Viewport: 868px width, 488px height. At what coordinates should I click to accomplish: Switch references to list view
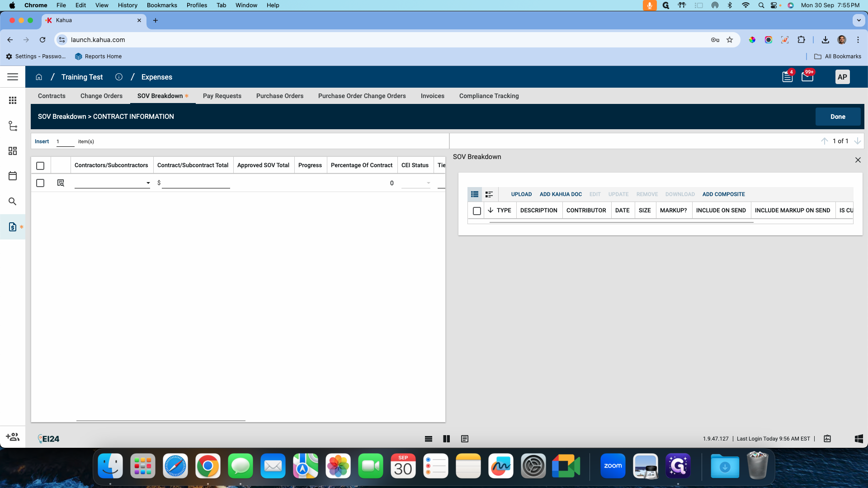475,194
